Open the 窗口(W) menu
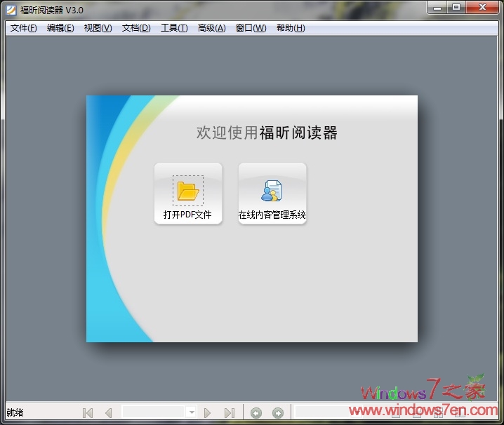Image resolution: width=504 pixels, height=425 pixels. pyautogui.click(x=251, y=28)
